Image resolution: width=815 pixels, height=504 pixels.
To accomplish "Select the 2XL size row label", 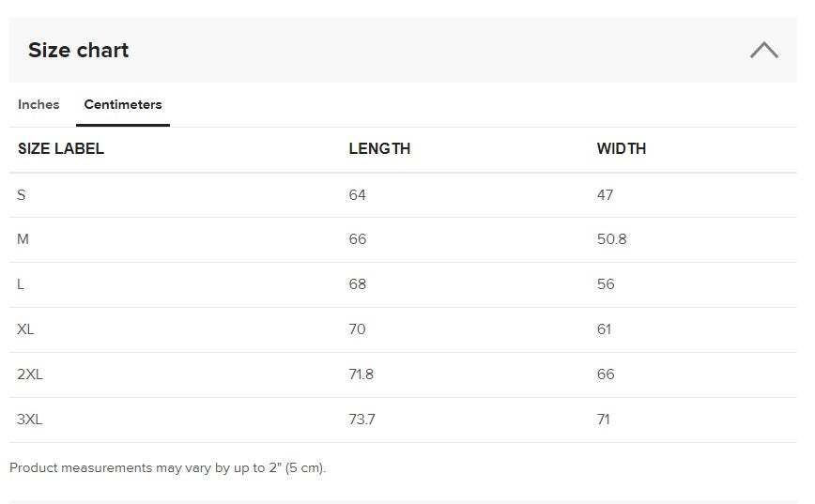I will (30, 374).
